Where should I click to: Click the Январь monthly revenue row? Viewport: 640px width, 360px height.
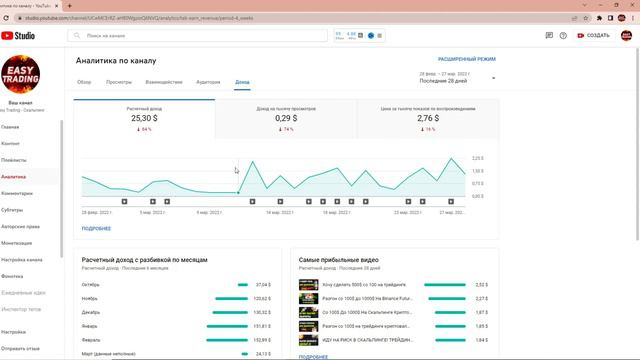pos(176,326)
